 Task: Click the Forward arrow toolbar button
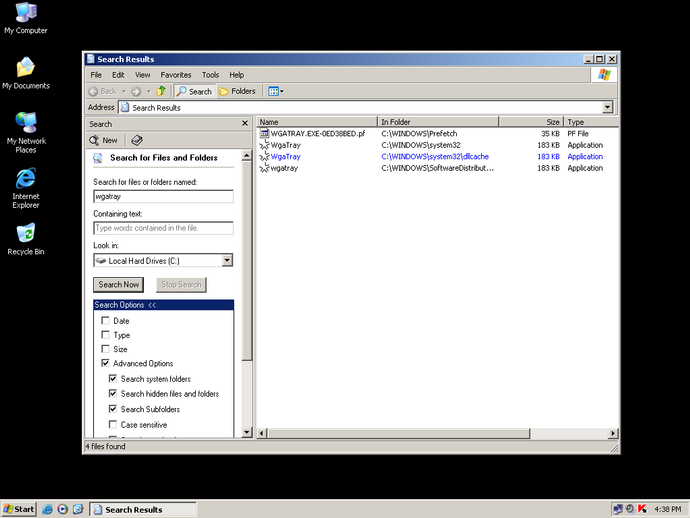[136, 91]
